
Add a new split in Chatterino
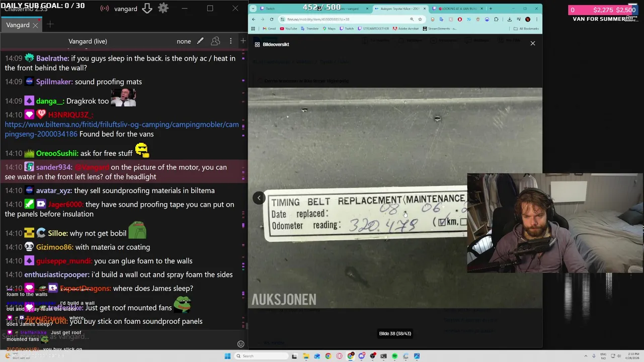[x=243, y=41]
